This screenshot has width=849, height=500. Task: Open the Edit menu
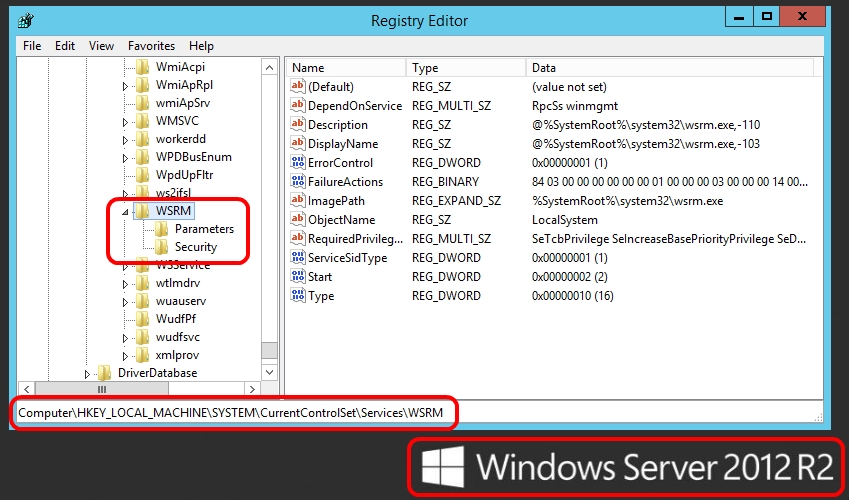[65, 46]
